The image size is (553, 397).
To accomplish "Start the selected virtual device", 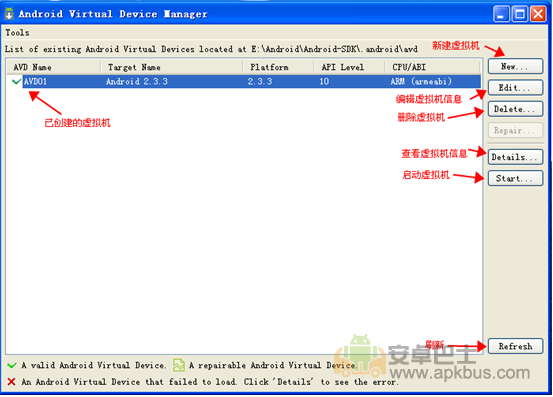I will (x=515, y=178).
